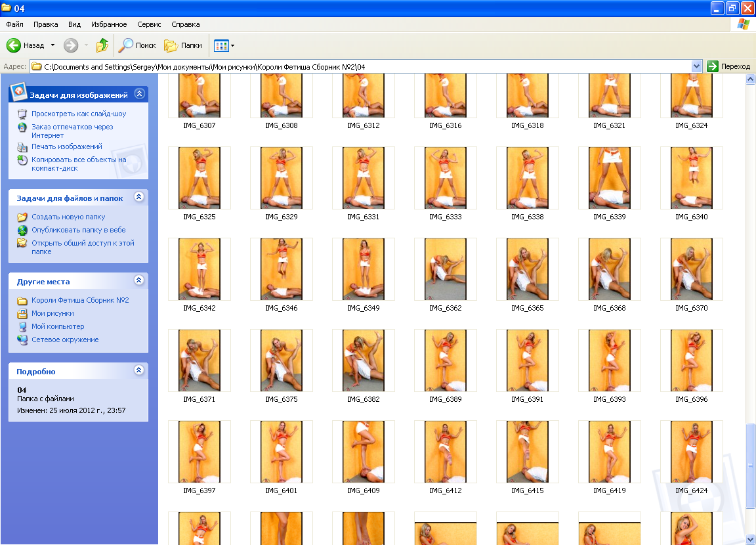Click the title bar folder icon

(x=7, y=8)
